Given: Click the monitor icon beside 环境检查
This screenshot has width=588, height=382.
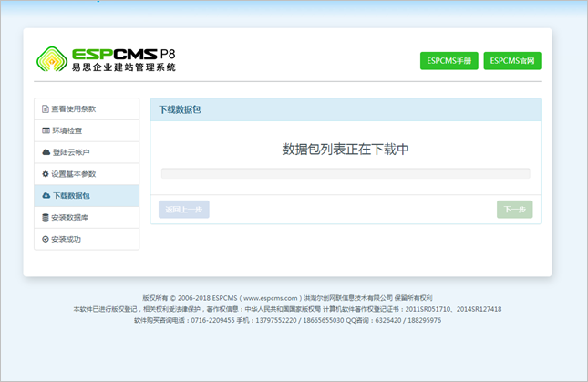Looking at the screenshot, I should (x=46, y=131).
